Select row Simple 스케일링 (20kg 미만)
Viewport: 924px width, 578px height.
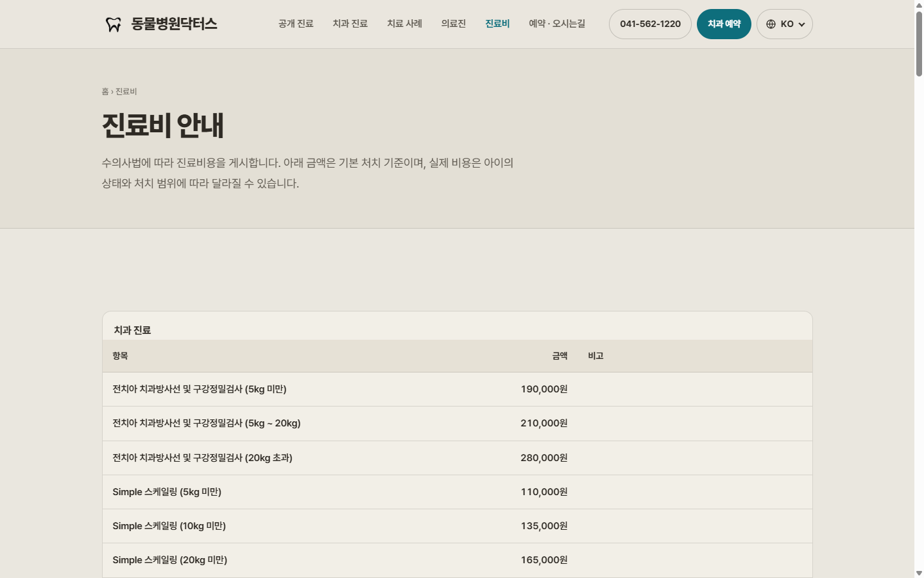pyautogui.click(x=458, y=560)
